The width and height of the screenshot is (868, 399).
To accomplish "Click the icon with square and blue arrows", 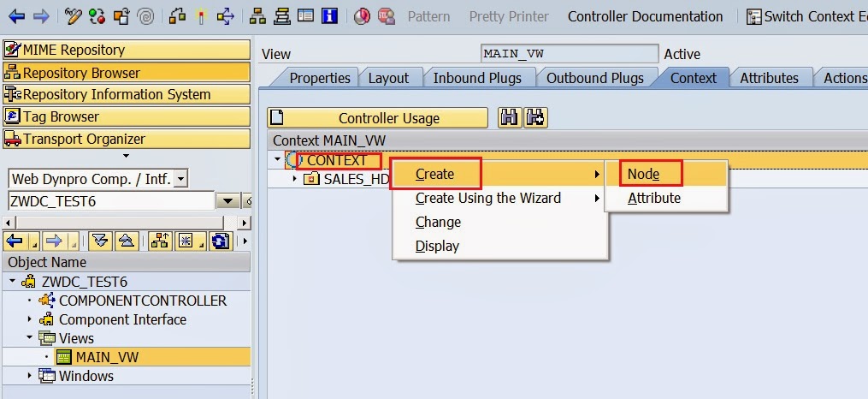I will 225,16.
